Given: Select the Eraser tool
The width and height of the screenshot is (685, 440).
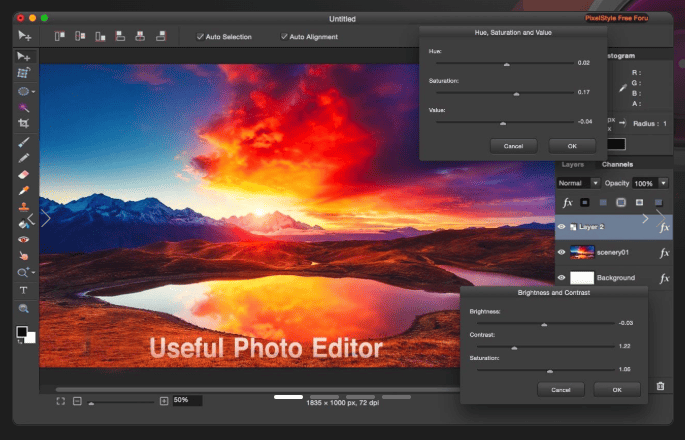Looking at the screenshot, I should 24,174.
